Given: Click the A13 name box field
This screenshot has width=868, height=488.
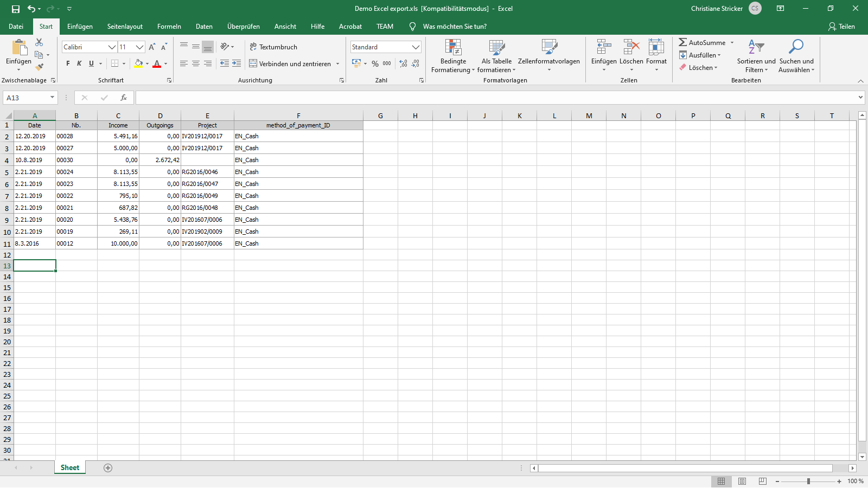Looking at the screenshot, I should point(26,98).
